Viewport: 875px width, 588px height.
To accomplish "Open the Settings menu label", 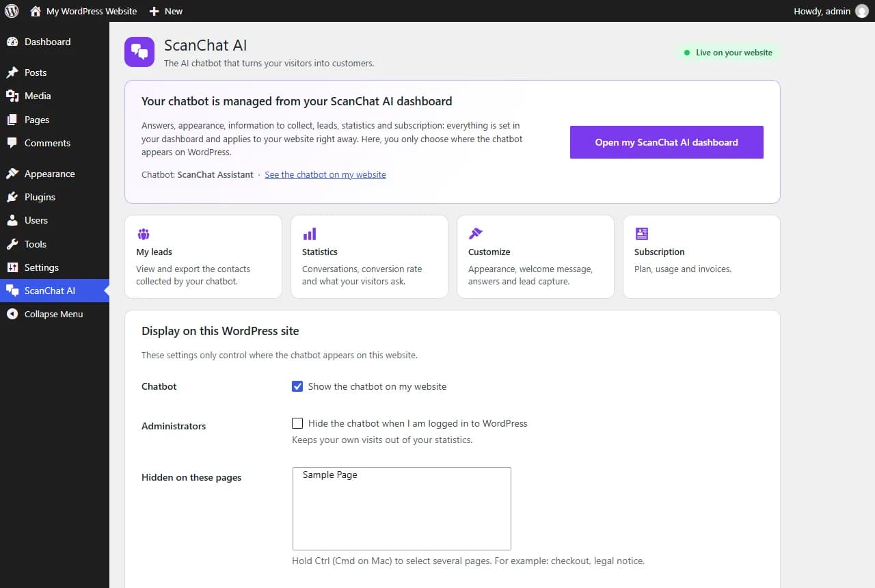I will click(42, 267).
